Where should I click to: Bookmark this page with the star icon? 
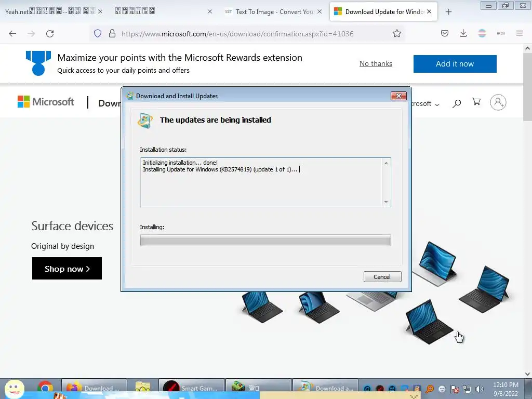click(396, 34)
